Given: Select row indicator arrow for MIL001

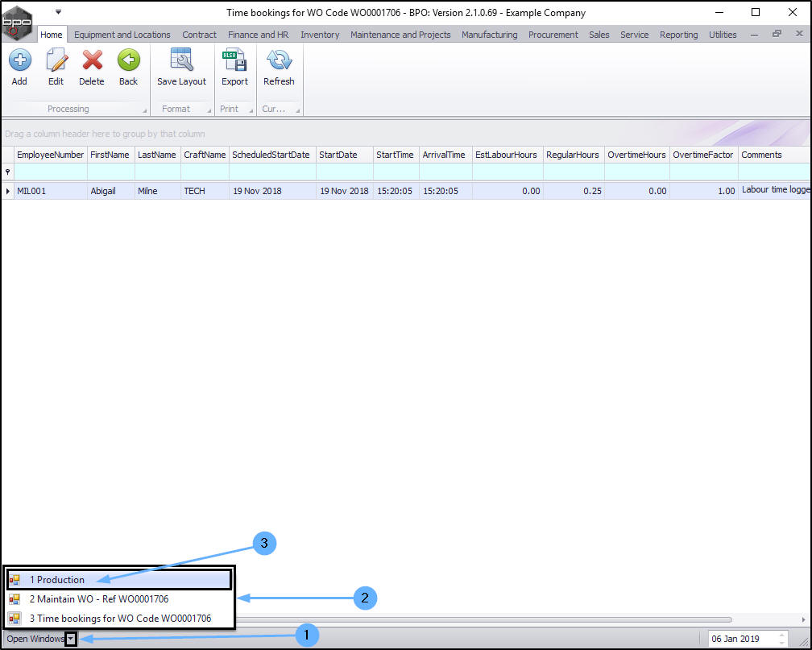Looking at the screenshot, I should tap(7, 191).
